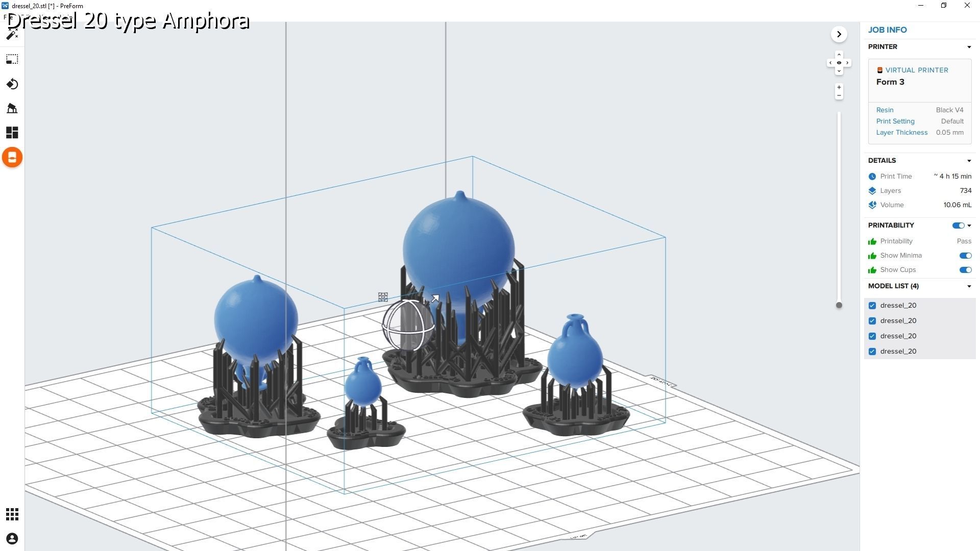980x551 pixels.
Task: Select the large amphora model in the back
Action: 458,245
